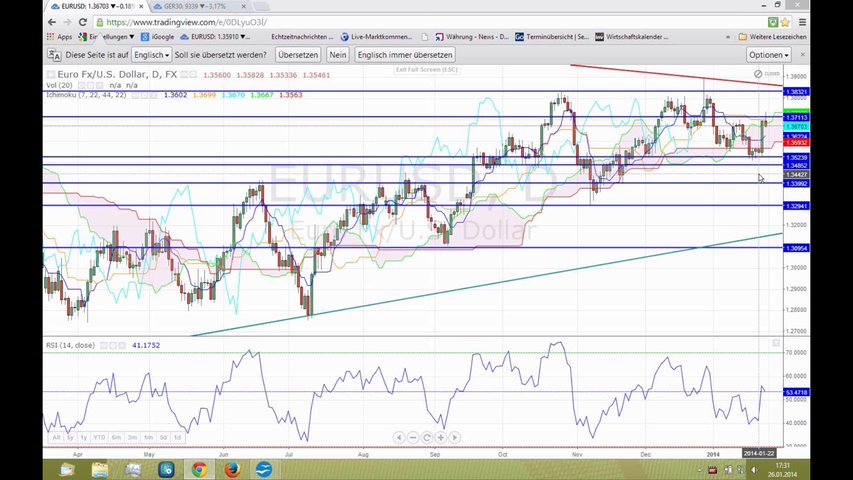Expand the Optionen dropdown in translate bar
This screenshot has width=853, height=480.
click(x=768, y=55)
